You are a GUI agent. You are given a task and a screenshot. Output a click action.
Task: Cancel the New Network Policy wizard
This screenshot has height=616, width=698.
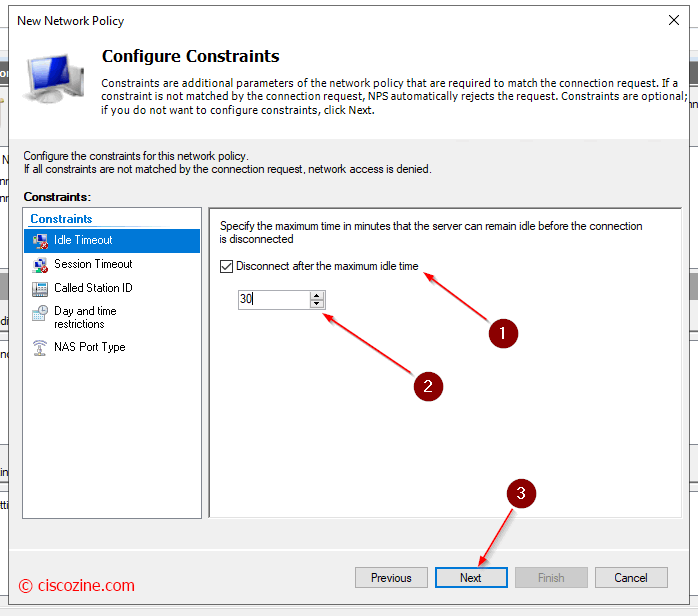[631, 578]
